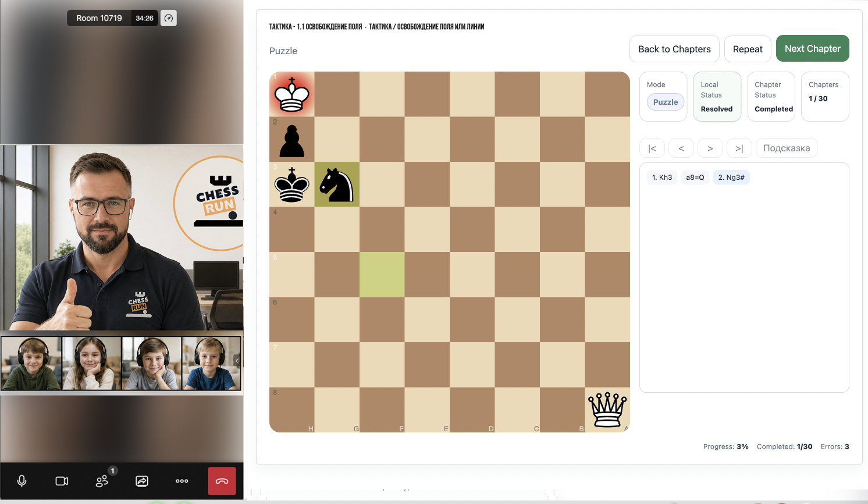Step forward one move with > button

710,148
